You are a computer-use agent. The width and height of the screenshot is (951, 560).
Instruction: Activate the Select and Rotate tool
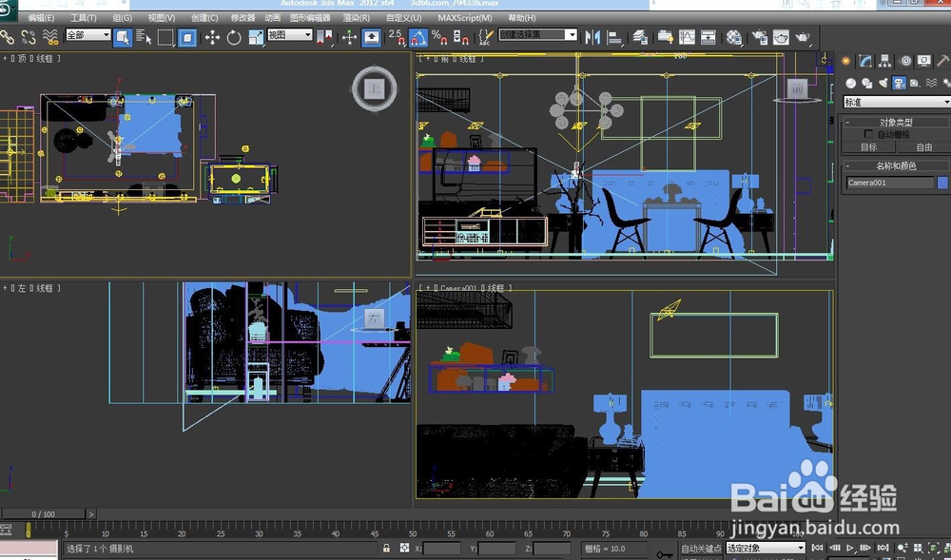(233, 37)
